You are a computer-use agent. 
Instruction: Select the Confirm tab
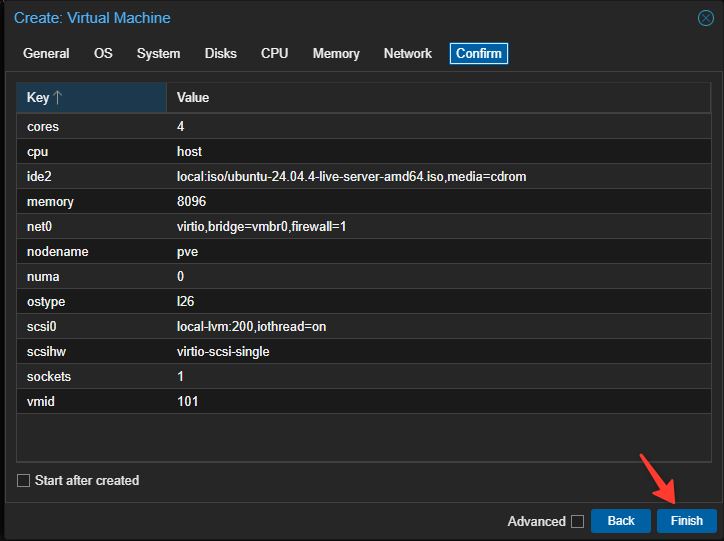(479, 54)
